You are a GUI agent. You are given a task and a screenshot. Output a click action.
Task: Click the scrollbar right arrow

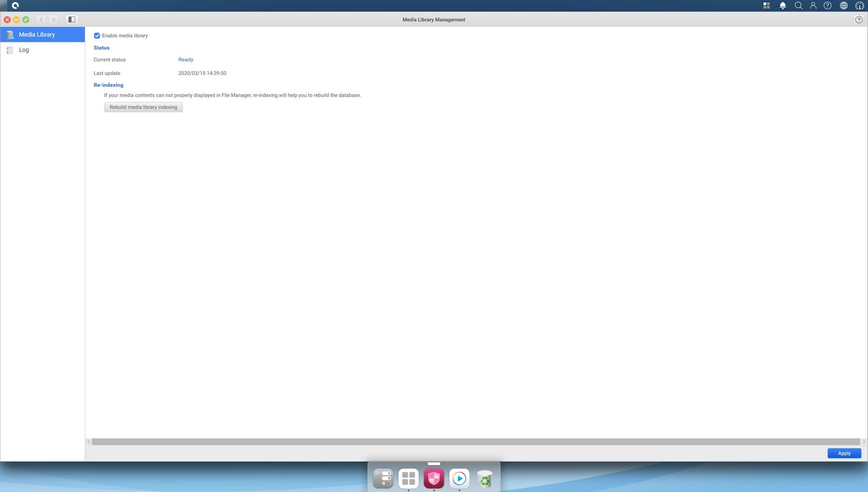[863, 442]
